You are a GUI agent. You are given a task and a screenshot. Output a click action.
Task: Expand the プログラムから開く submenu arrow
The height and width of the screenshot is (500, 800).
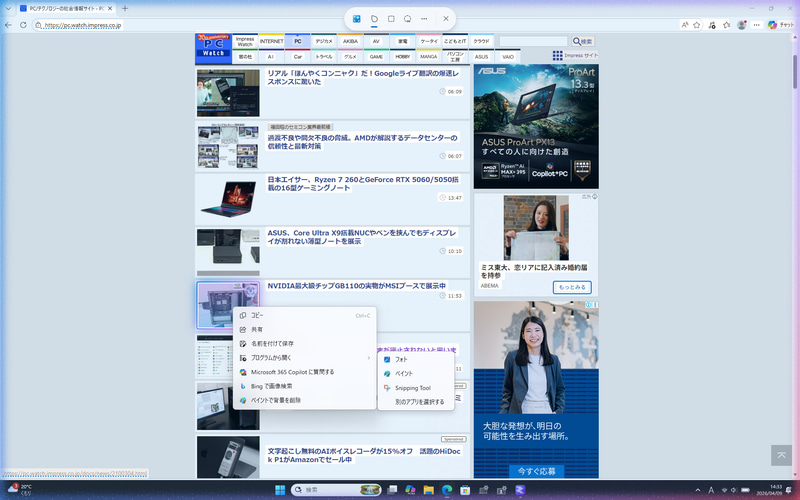pyautogui.click(x=368, y=358)
